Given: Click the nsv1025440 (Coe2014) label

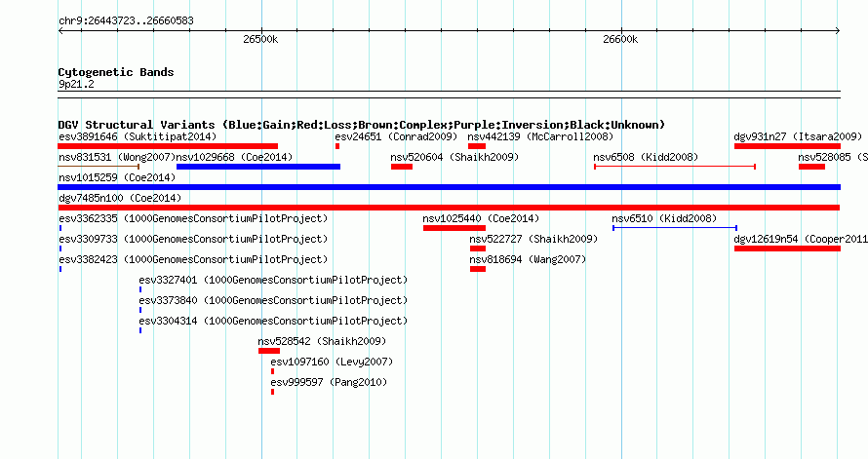Looking at the screenshot, I should click(481, 218).
